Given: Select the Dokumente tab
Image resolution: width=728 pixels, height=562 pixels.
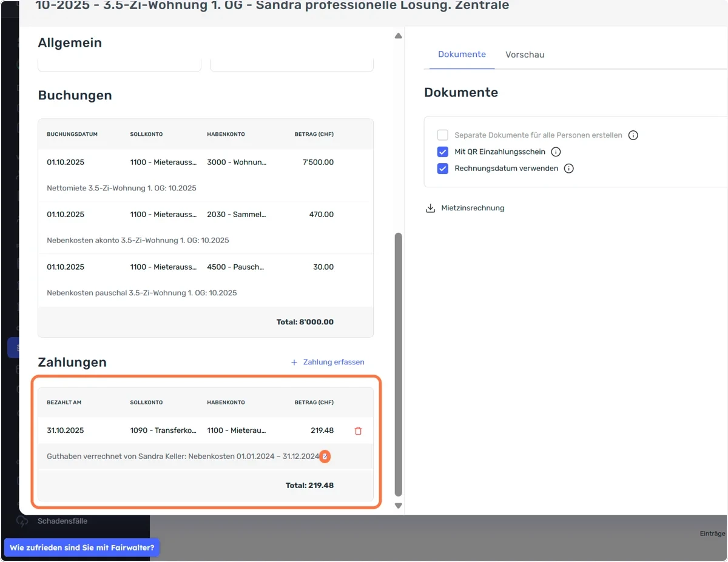Looking at the screenshot, I should (x=462, y=54).
